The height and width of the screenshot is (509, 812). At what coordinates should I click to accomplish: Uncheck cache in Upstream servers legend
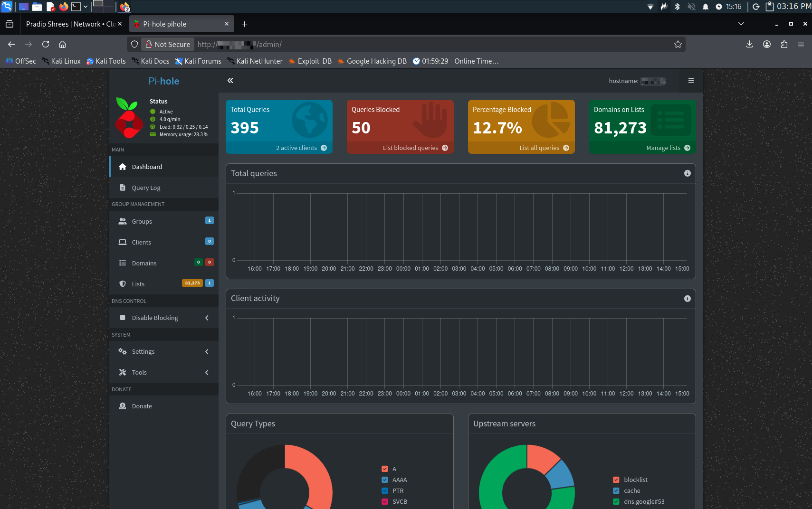[x=616, y=490]
